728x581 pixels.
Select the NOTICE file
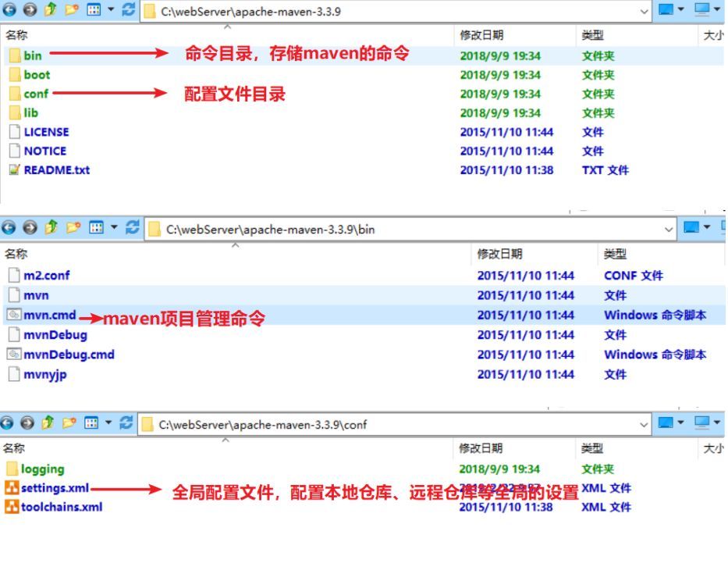(x=37, y=151)
